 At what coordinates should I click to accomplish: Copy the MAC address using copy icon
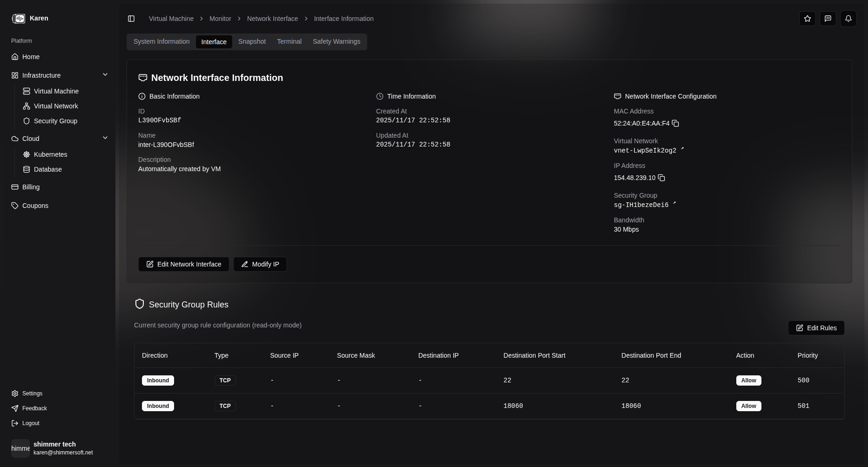pos(675,123)
